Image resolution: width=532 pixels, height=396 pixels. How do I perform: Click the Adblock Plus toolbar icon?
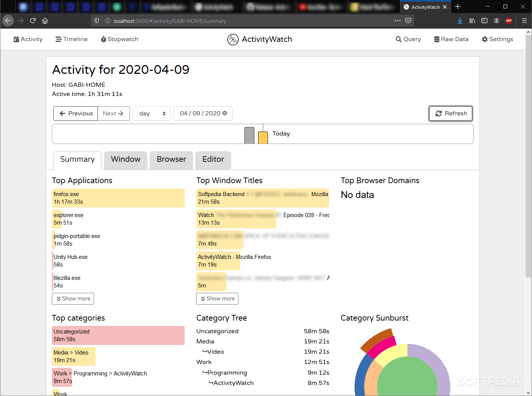509,21
